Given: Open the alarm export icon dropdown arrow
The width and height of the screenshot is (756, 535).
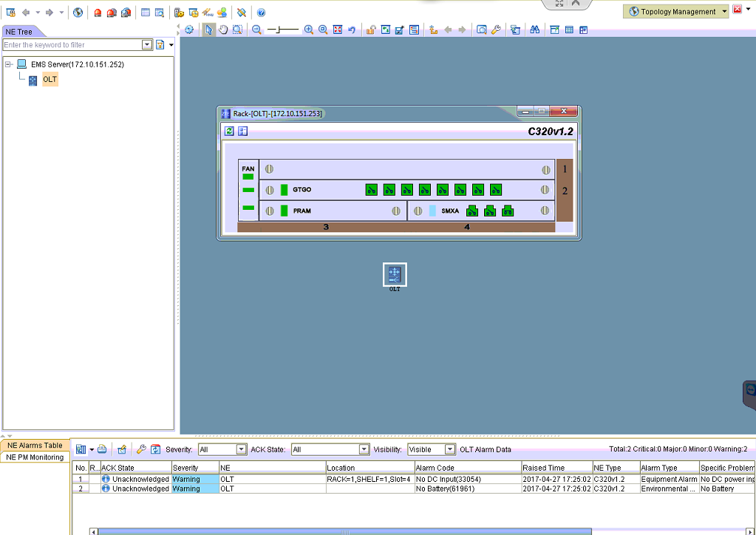Looking at the screenshot, I should click(92, 450).
